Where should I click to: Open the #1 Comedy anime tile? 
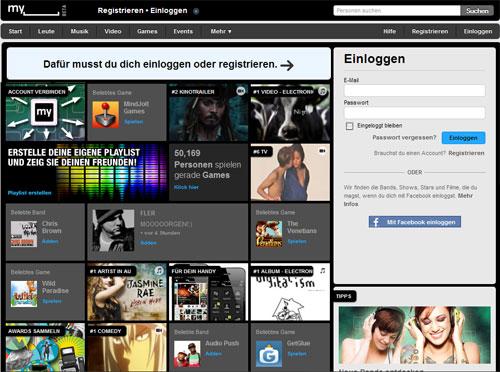point(127,347)
